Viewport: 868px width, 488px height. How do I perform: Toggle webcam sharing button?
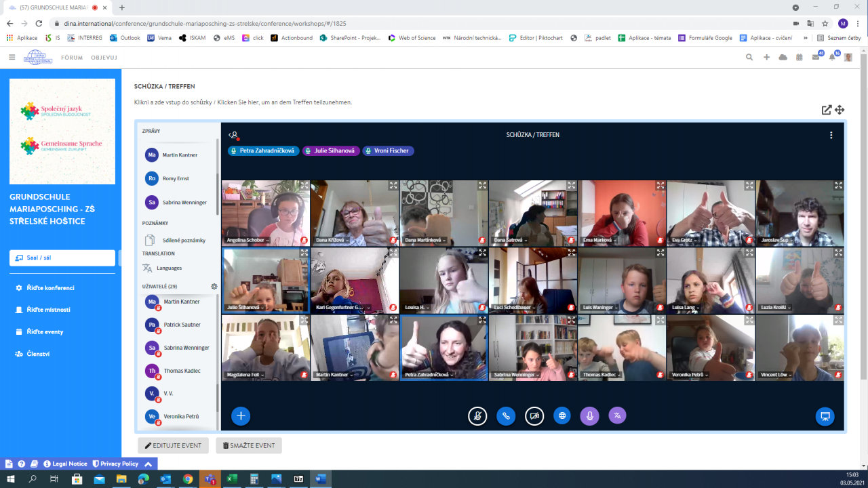(x=534, y=415)
